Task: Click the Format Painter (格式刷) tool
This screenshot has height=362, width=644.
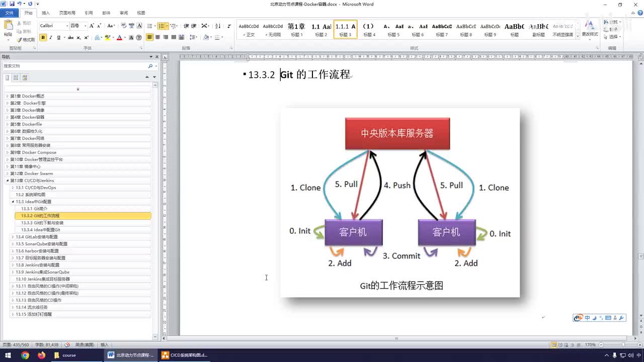Action: coord(26,39)
